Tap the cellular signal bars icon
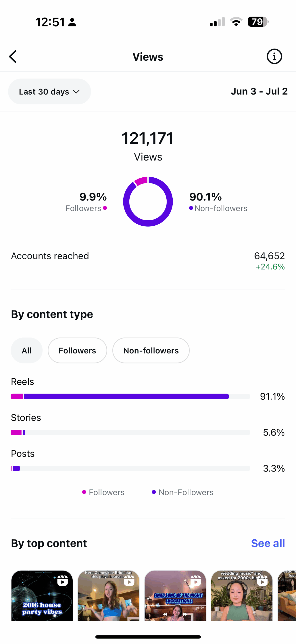The height and width of the screenshot is (644, 296). [x=217, y=22]
